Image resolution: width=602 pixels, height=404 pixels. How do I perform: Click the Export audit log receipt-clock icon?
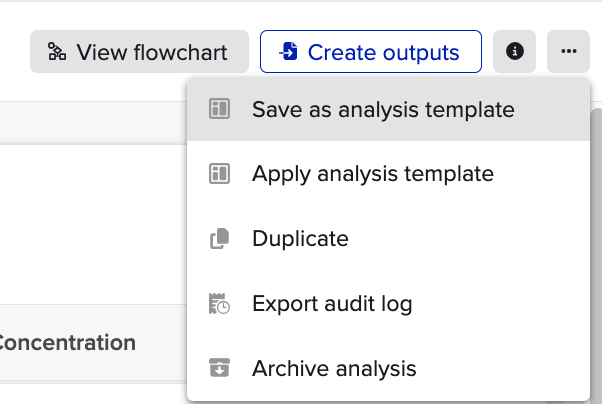point(220,303)
